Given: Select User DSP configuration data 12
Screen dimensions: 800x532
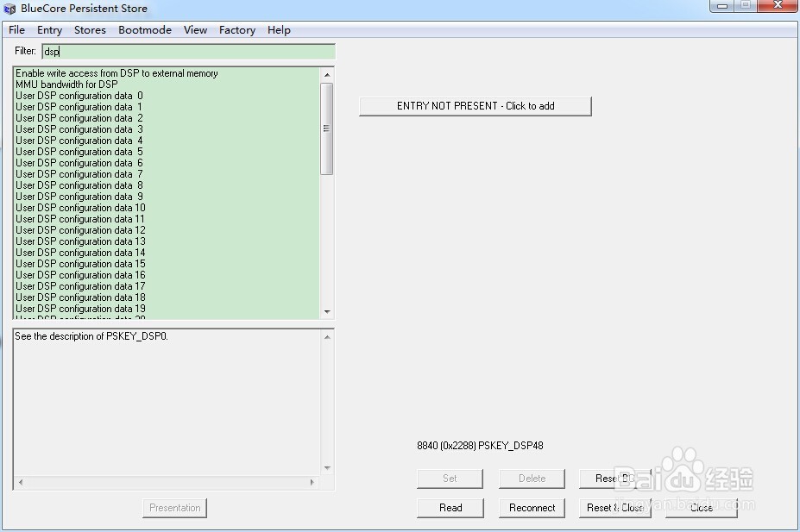Looking at the screenshot, I should coord(167,230).
